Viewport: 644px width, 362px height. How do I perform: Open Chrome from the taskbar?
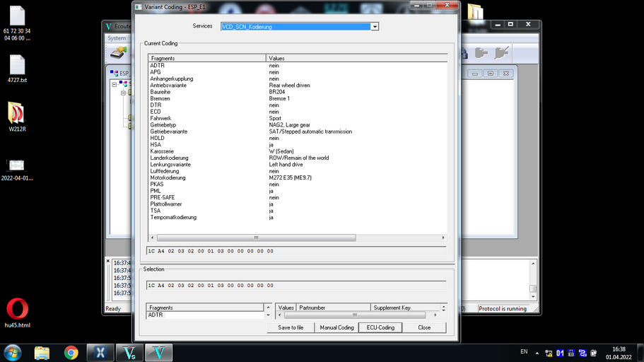click(x=71, y=353)
